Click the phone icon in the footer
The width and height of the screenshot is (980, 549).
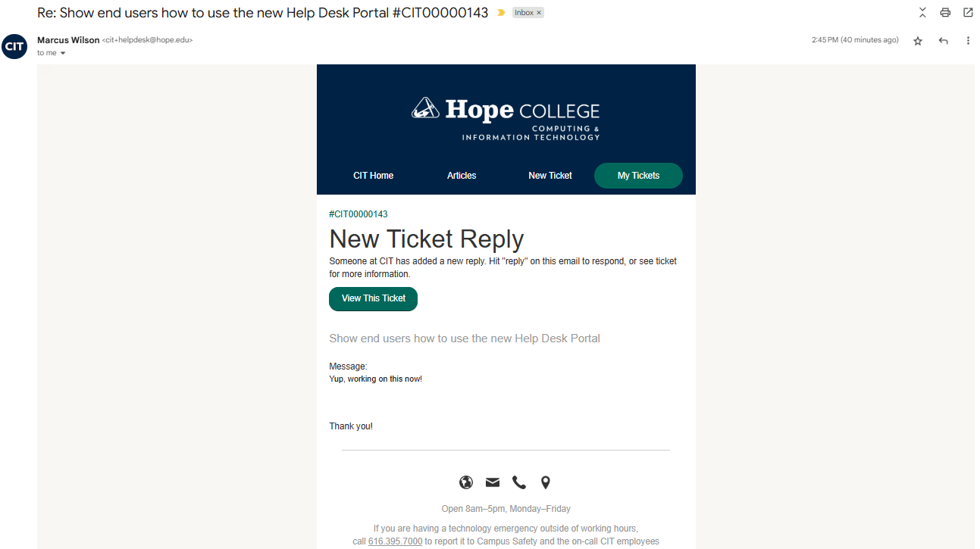(x=519, y=482)
